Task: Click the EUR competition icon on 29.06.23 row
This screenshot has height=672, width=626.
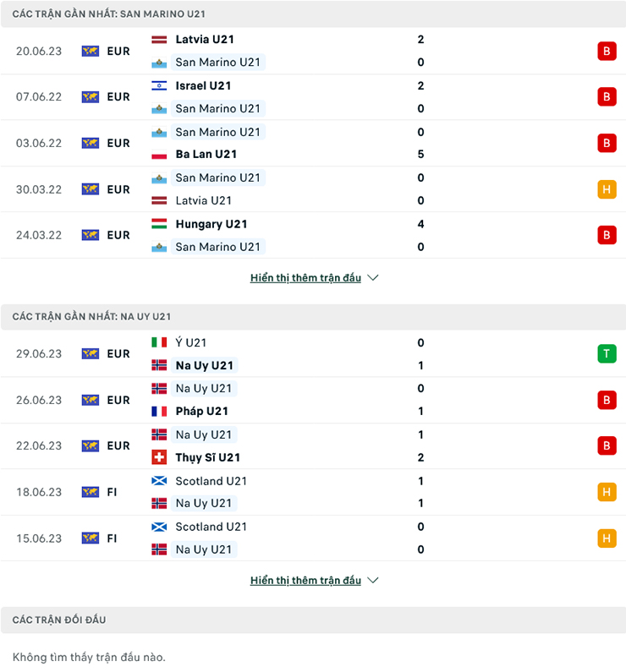Action: pyautogui.click(x=91, y=353)
